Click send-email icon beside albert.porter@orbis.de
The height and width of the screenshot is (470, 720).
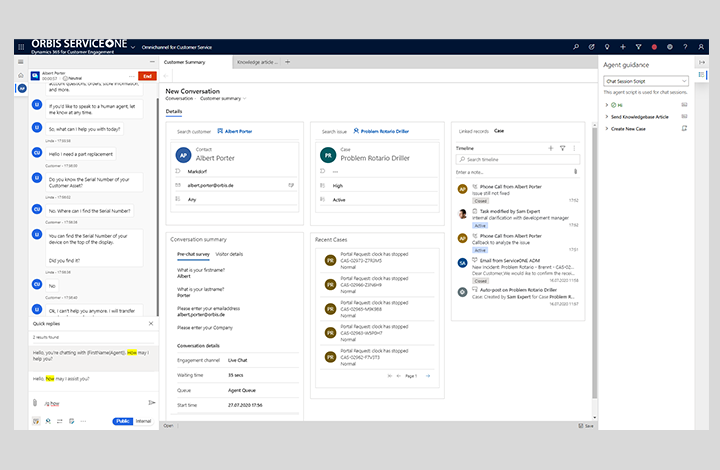click(291, 185)
